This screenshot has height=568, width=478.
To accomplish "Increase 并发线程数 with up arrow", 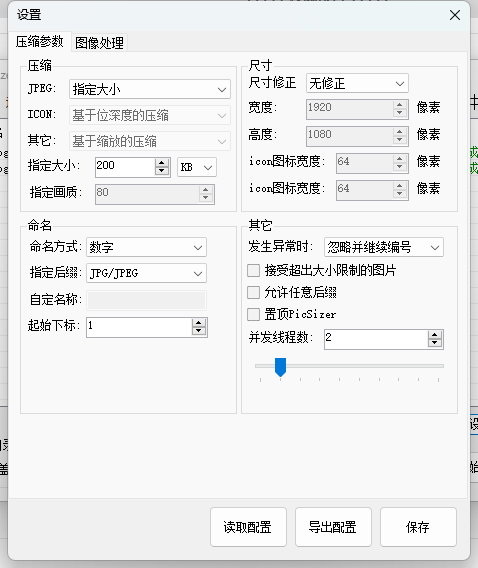I will pos(435,335).
